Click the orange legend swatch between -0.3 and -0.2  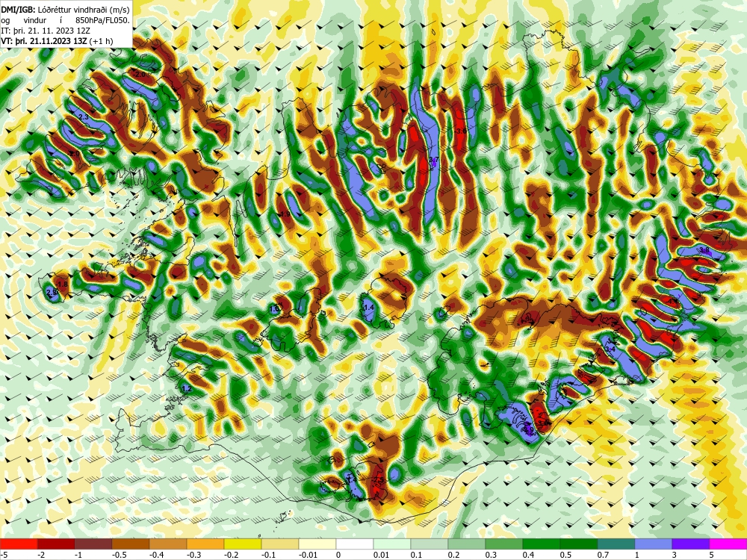point(205,544)
